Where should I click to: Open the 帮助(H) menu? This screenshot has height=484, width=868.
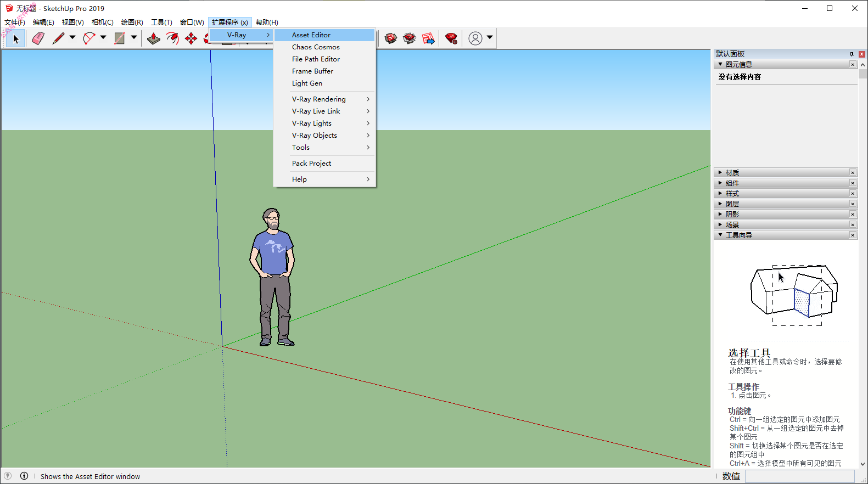tap(267, 22)
